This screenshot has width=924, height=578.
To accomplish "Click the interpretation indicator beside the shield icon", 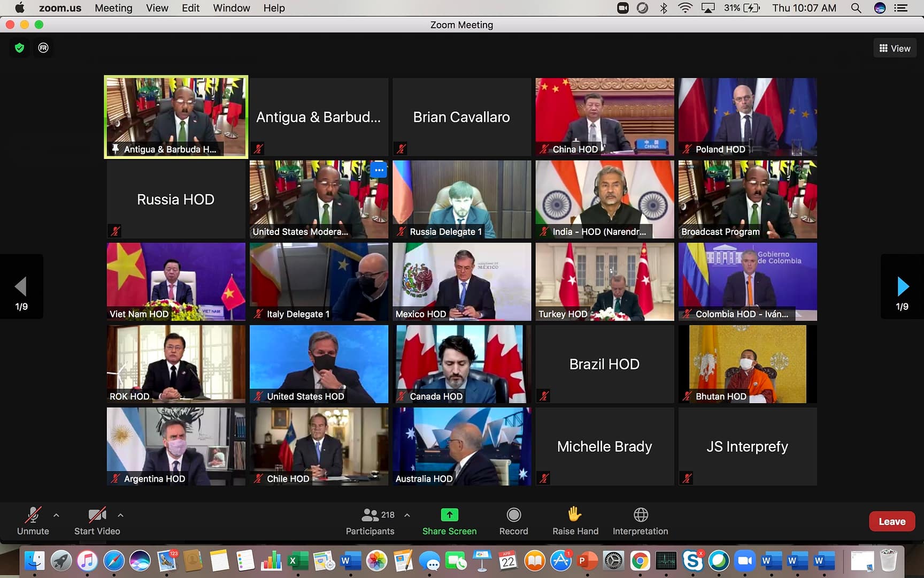I will tap(43, 48).
